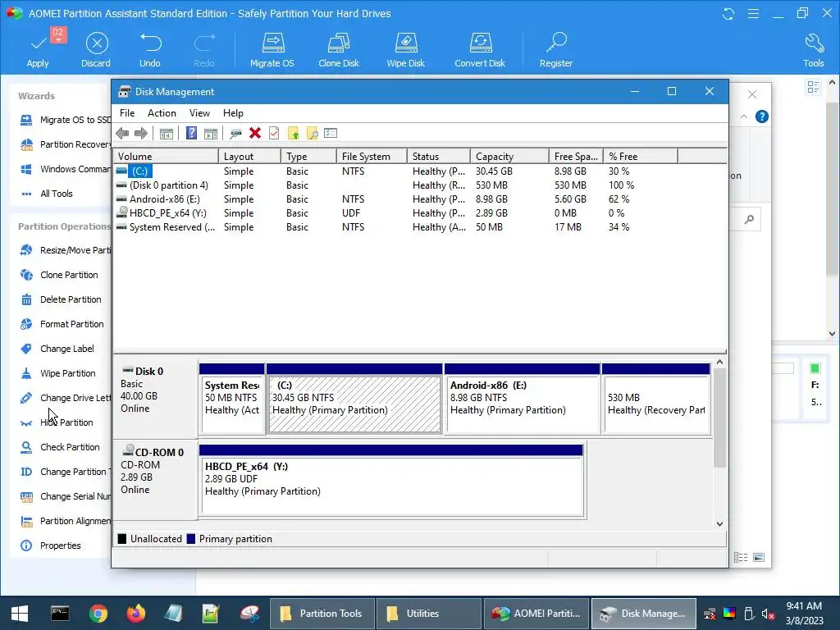Open Windows Start menu
The image size is (840, 630).
pyautogui.click(x=20, y=614)
